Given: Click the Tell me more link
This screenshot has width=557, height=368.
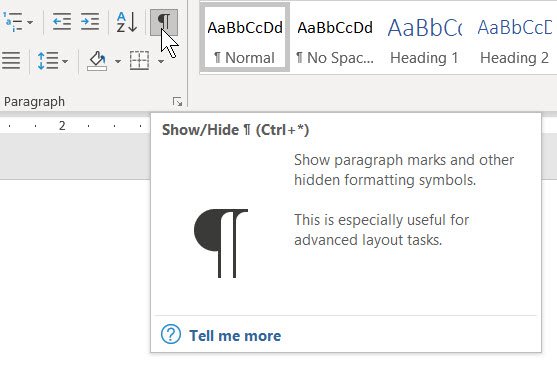Looking at the screenshot, I should pyautogui.click(x=235, y=336).
